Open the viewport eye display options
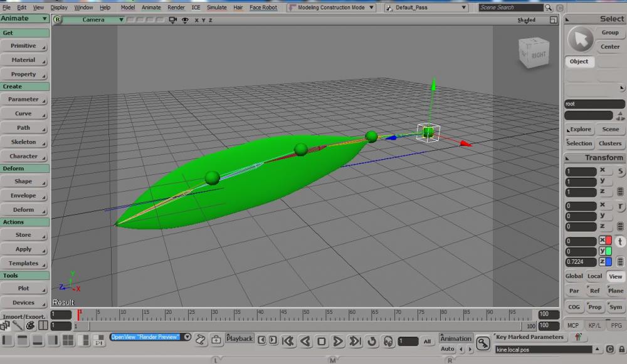This screenshot has width=627, height=364. 185,20
